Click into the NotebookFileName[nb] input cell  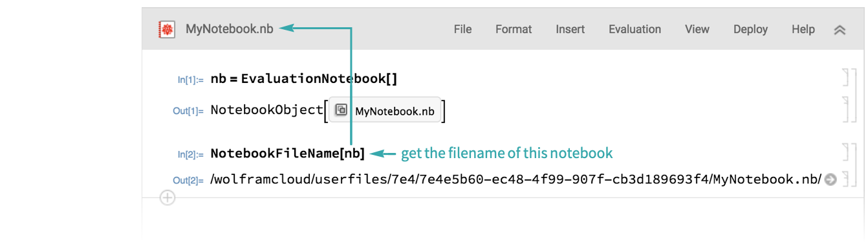pos(288,154)
